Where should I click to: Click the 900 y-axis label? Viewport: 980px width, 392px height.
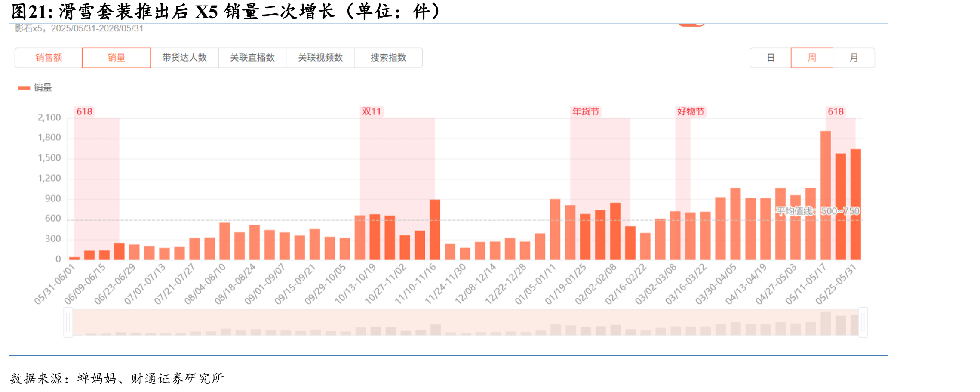[53, 198]
